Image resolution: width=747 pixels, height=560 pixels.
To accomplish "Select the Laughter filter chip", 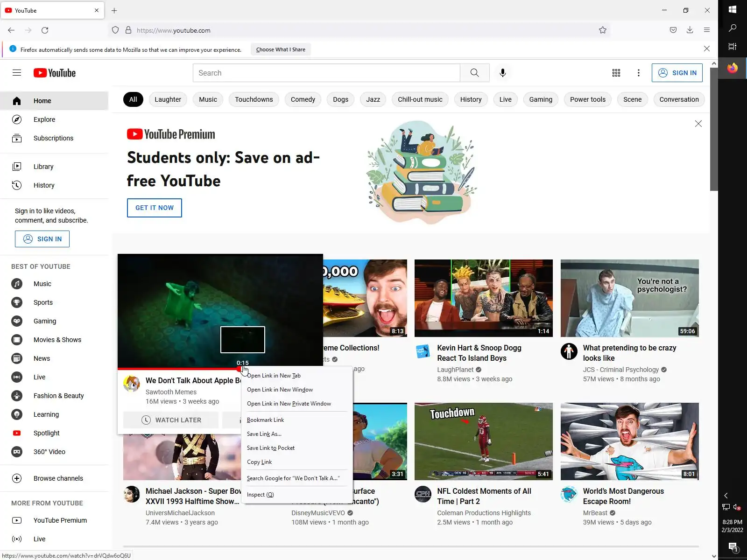I will 168,99.
